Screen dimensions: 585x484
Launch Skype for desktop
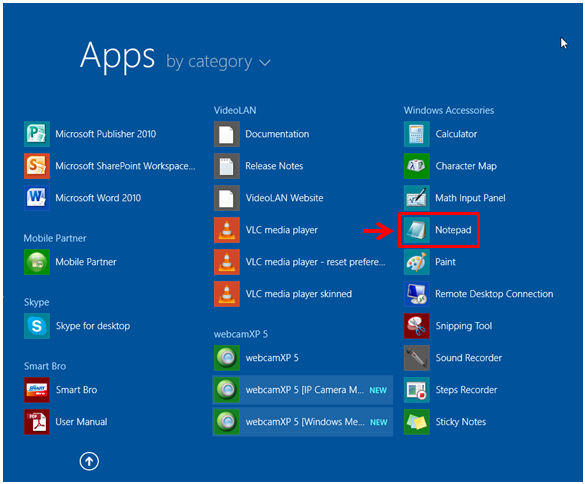77,326
